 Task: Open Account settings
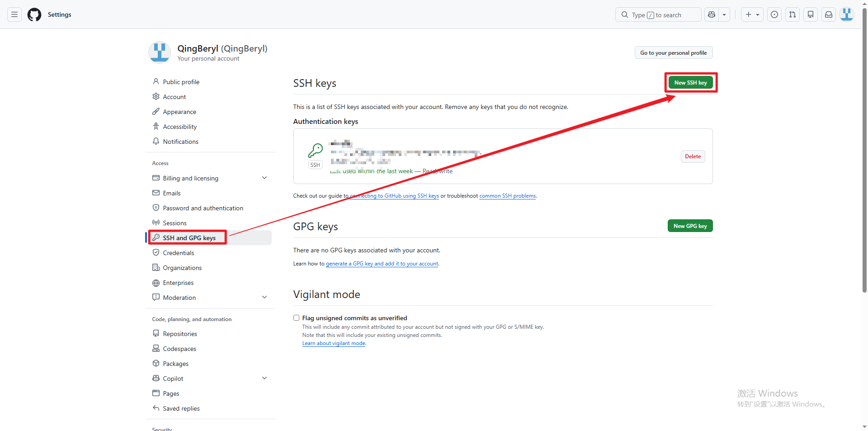(x=175, y=97)
